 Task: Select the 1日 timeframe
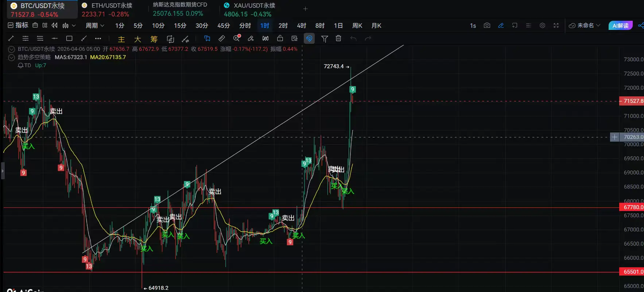338,26
